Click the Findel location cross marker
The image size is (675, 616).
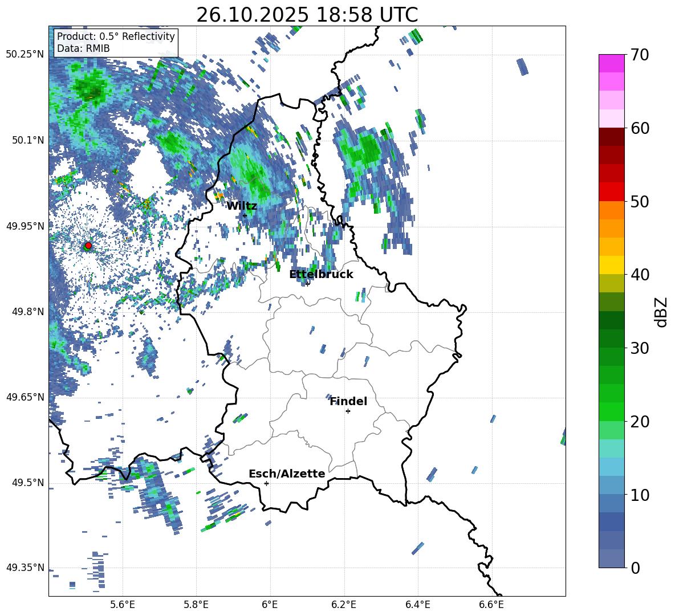click(348, 411)
